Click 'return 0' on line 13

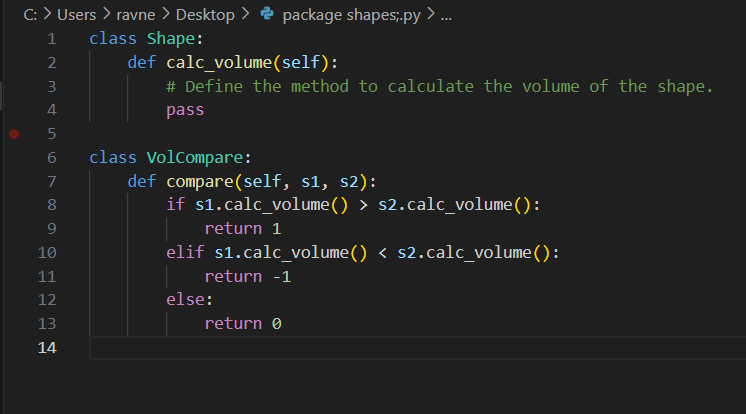[x=243, y=324]
